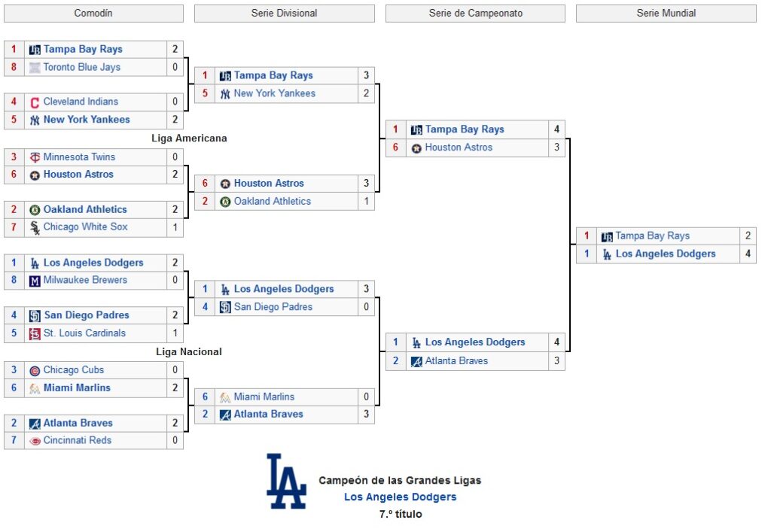Viewport: 771px width, 532px height.
Task: Open the champion Los Angeles Dodgers link
Action: [400, 497]
